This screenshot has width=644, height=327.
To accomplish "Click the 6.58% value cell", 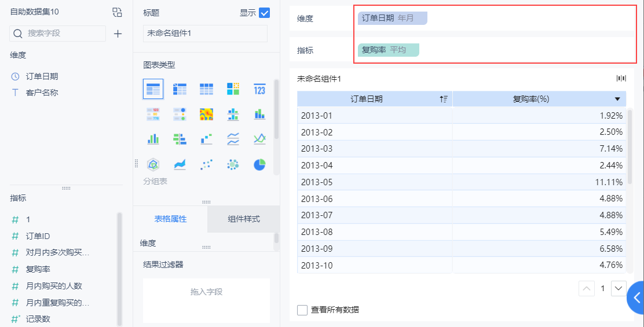I will tap(539, 249).
